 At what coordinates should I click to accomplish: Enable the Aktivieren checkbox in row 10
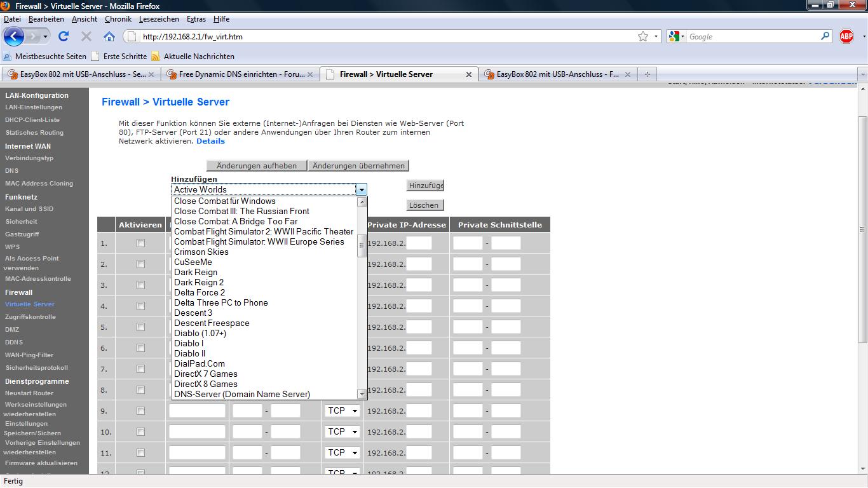click(x=140, y=432)
